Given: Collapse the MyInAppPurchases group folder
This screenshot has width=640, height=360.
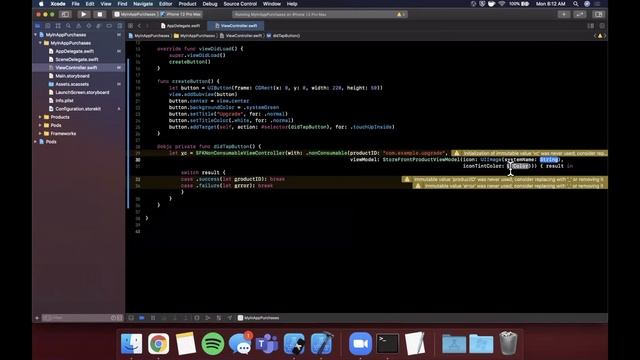Looking at the screenshot, I should coord(40,43).
